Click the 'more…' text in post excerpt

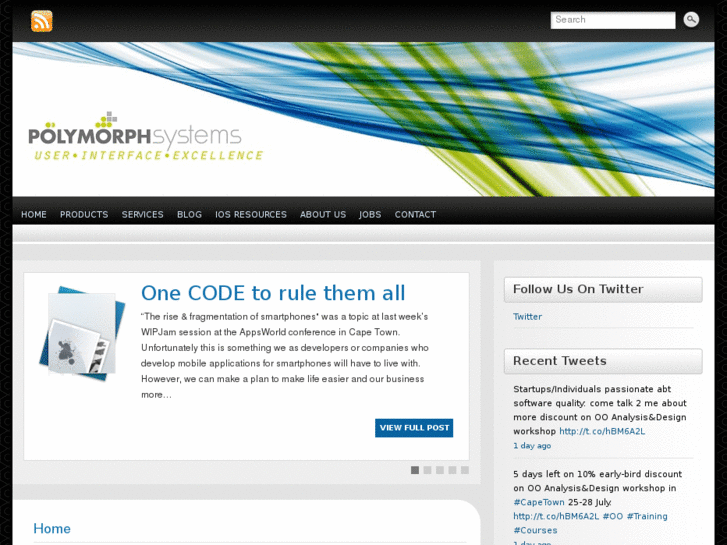point(156,395)
